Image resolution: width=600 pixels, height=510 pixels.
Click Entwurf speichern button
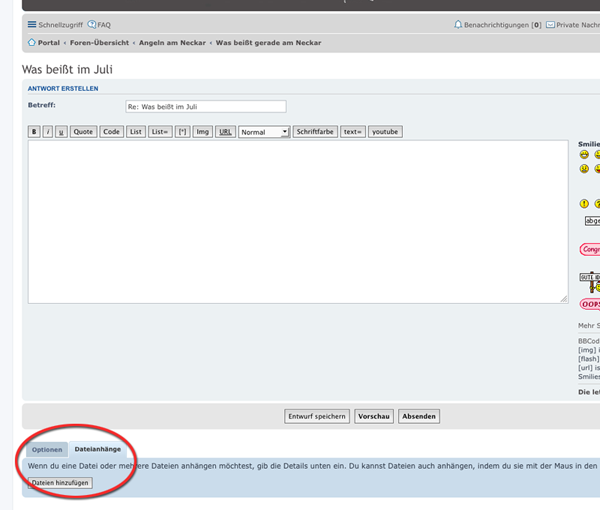(317, 416)
